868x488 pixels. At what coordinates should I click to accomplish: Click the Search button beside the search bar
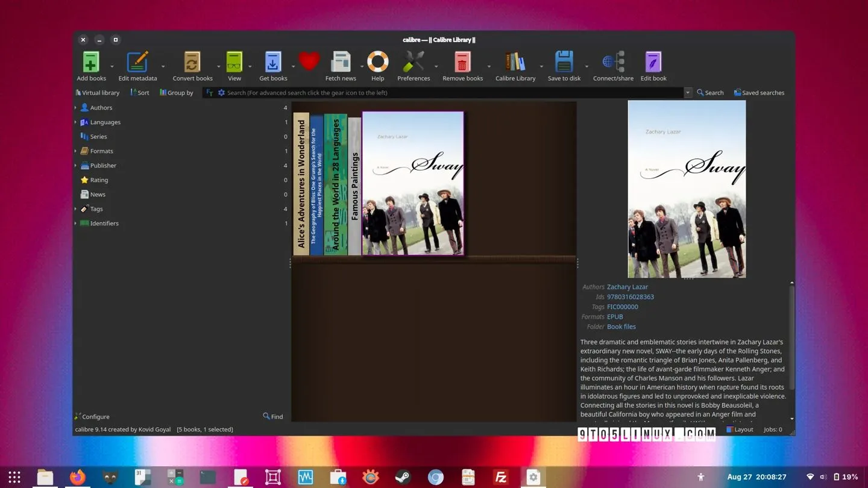[x=710, y=93]
